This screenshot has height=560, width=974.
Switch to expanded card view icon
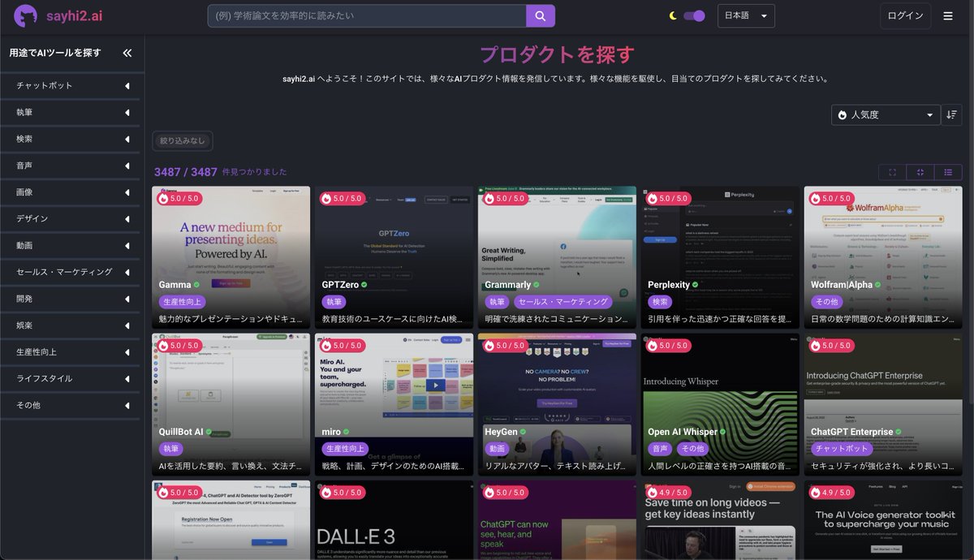coord(893,172)
